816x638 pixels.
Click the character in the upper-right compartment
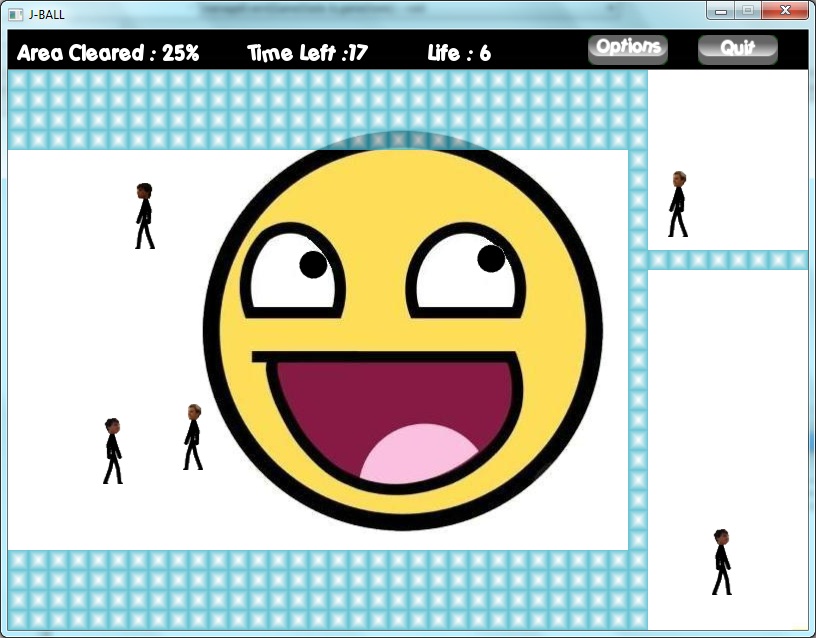click(678, 204)
